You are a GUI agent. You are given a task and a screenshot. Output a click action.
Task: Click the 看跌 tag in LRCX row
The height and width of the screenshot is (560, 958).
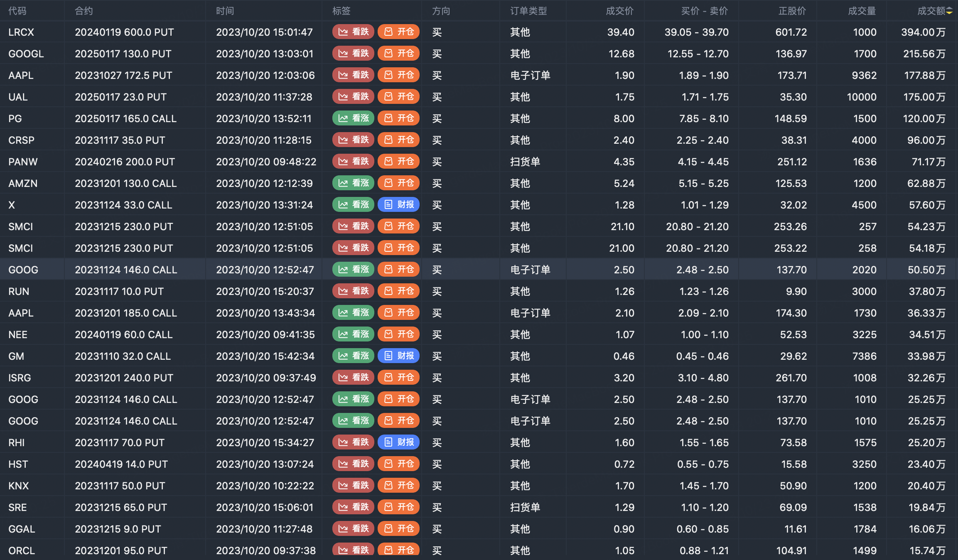[x=353, y=32]
